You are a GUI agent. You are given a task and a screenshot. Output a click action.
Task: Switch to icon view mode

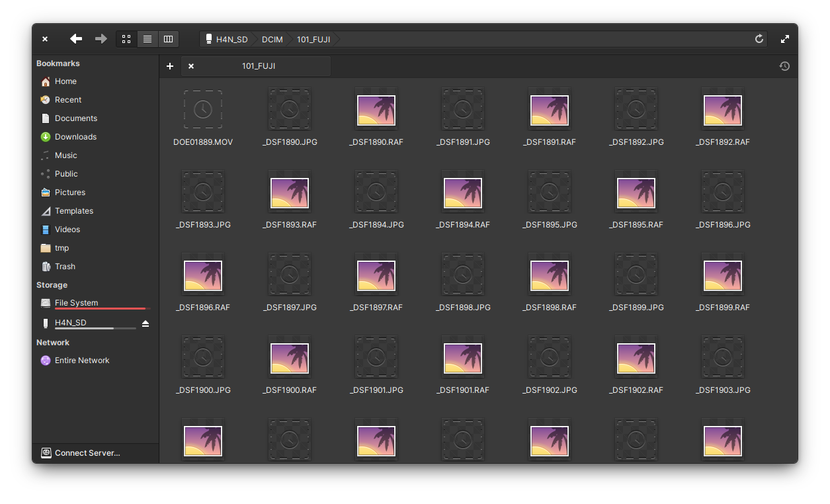click(126, 38)
